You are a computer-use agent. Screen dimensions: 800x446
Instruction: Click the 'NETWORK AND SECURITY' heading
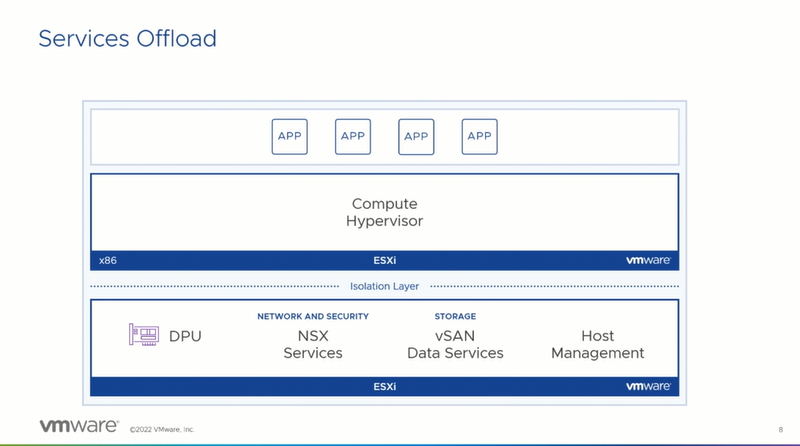(x=313, y=316)
